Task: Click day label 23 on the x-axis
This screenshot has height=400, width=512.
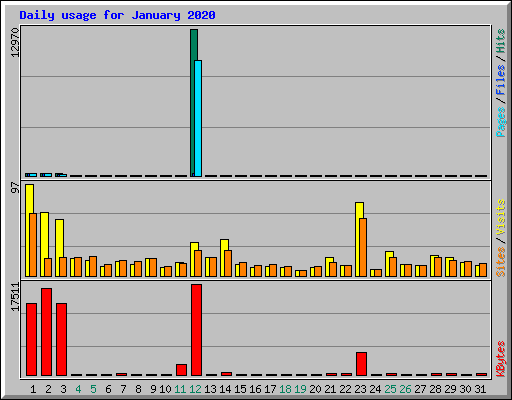Action: pos(361,389)
